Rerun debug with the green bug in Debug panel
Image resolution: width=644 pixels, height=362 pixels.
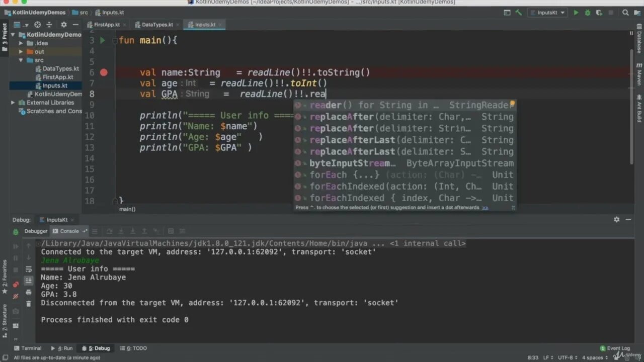pyautogui.click(x=16, y=232)
